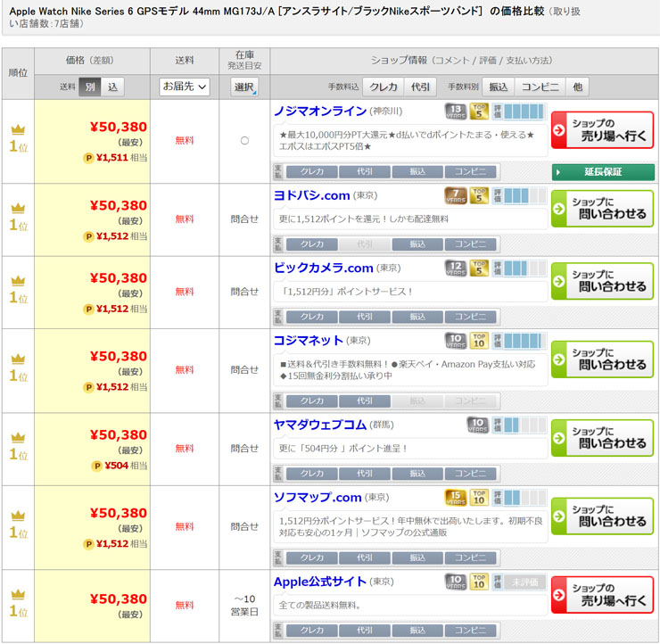Click コジマネット TOP 10 badge icon

(479, 341)
